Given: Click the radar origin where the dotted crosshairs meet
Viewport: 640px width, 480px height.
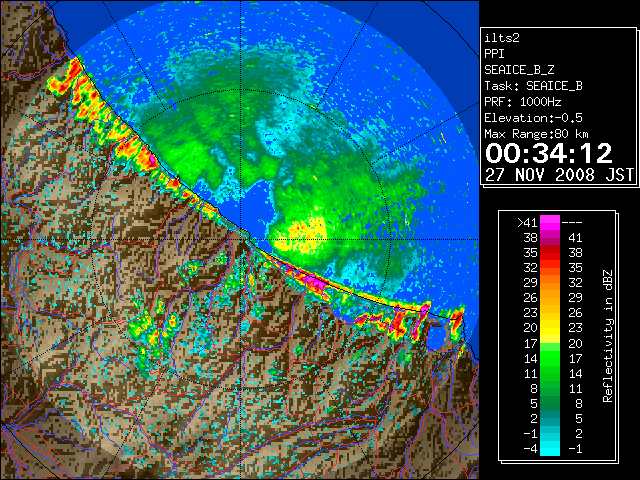Looking at the screenshot, I should [241, 240].
